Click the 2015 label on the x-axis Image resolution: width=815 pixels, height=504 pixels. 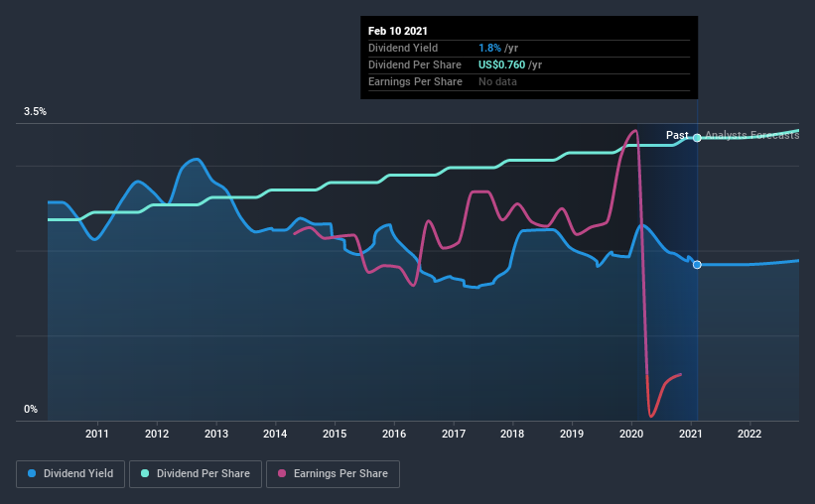335,434
